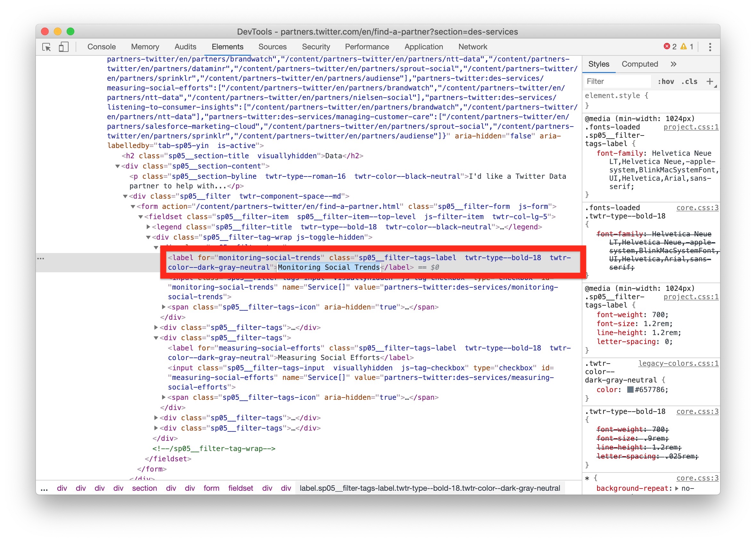
Task: Open the project.css:1 source link
Action: point(690,127)
